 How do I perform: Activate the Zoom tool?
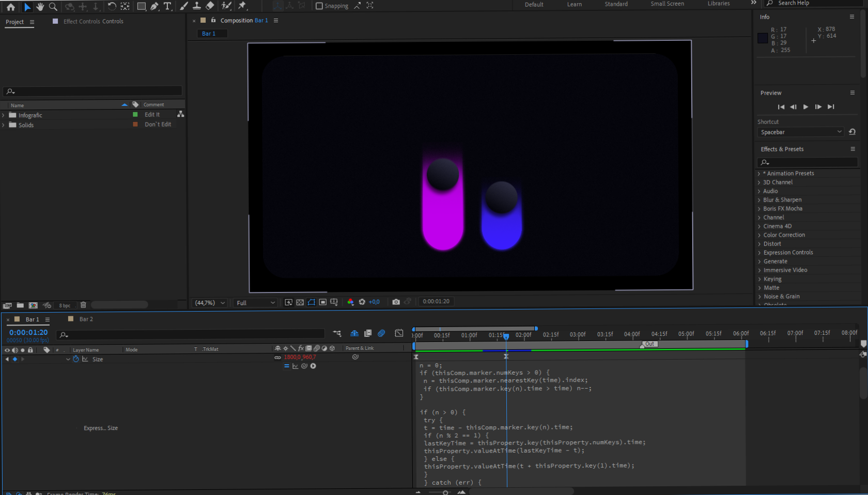[x=53, y=6]
